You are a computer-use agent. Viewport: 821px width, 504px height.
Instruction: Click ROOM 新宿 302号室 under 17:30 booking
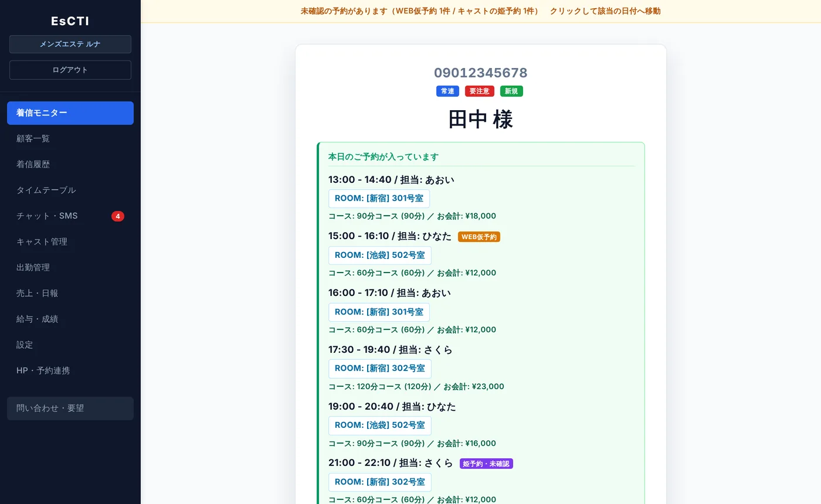coord(380,369)
